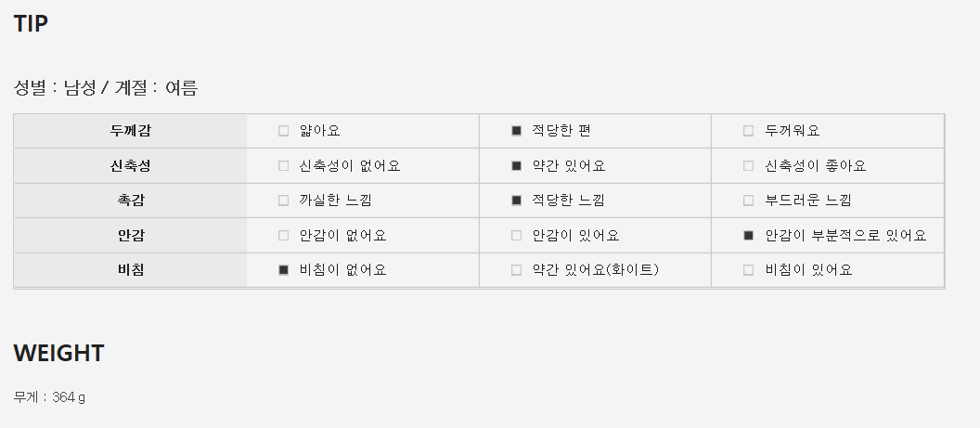Image resolution: width=980 pixels, height=428 pixels.
Task: Check the 부드러운 느낌 checkbox
Action: (749, 201)
